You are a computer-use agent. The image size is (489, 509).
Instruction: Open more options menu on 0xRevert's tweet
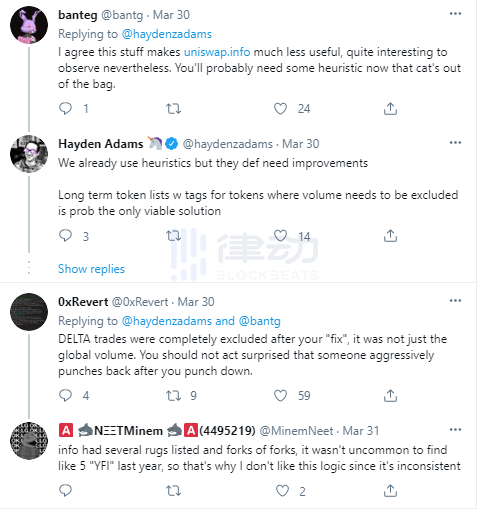point(455,301)
